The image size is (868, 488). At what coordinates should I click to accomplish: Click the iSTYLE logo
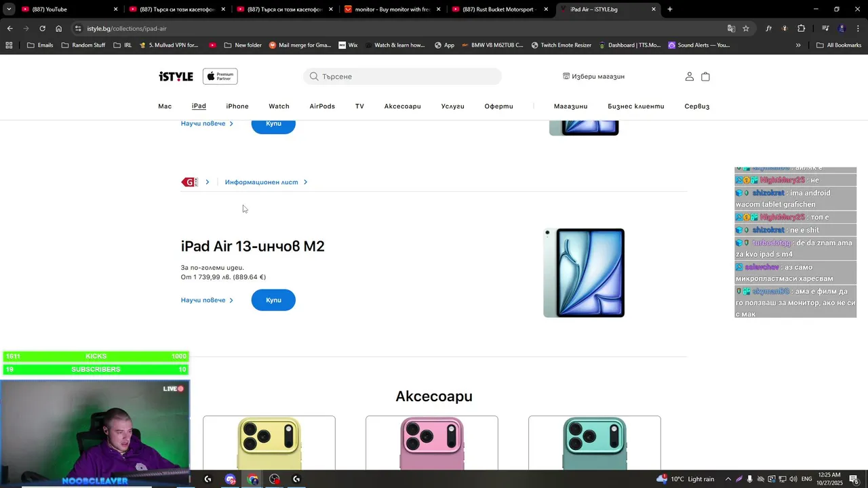176,77
